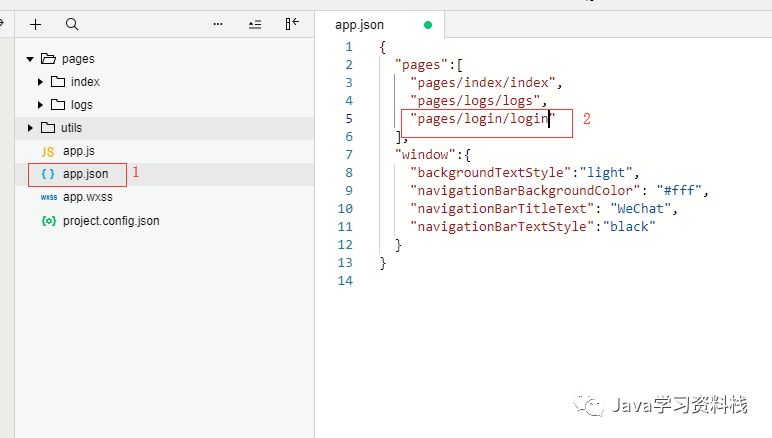Image resolution: width=772 pixels, height=438 pixels.
Task: Click the config icon beside project.config.json
Action: (49, 220)
